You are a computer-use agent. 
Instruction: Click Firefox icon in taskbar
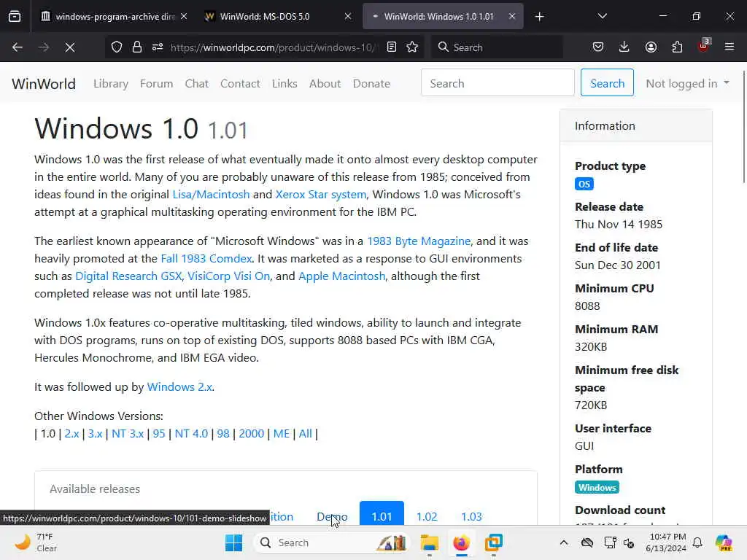coord(461,542)
